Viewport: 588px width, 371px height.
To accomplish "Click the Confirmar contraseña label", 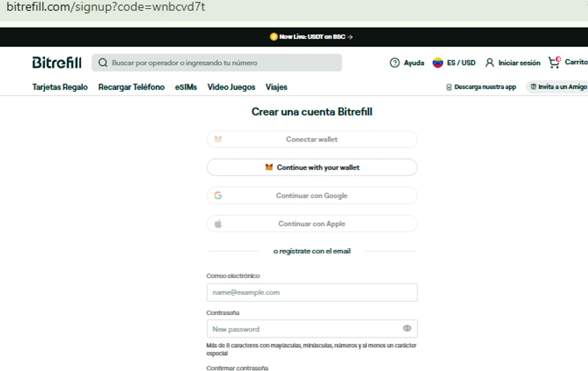I will coord(237,368).
